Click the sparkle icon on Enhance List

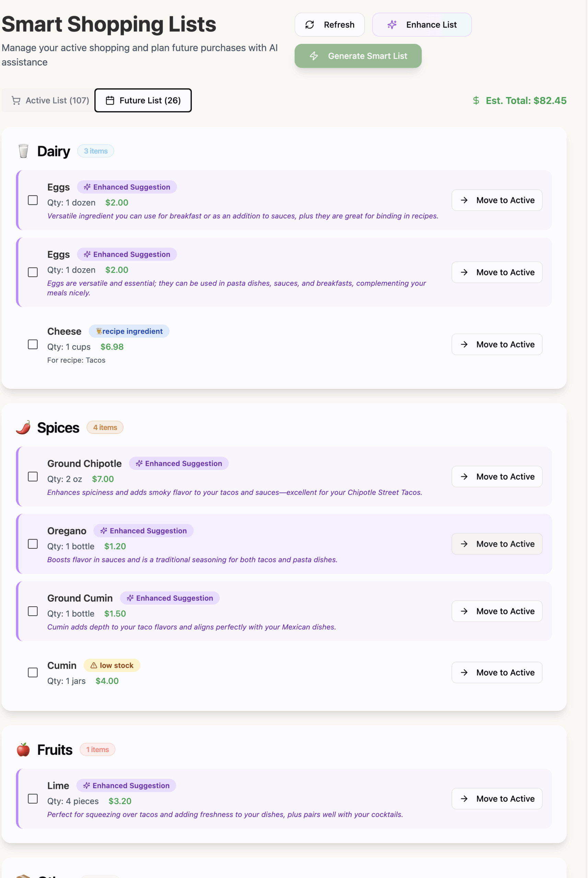coord(392,25)
